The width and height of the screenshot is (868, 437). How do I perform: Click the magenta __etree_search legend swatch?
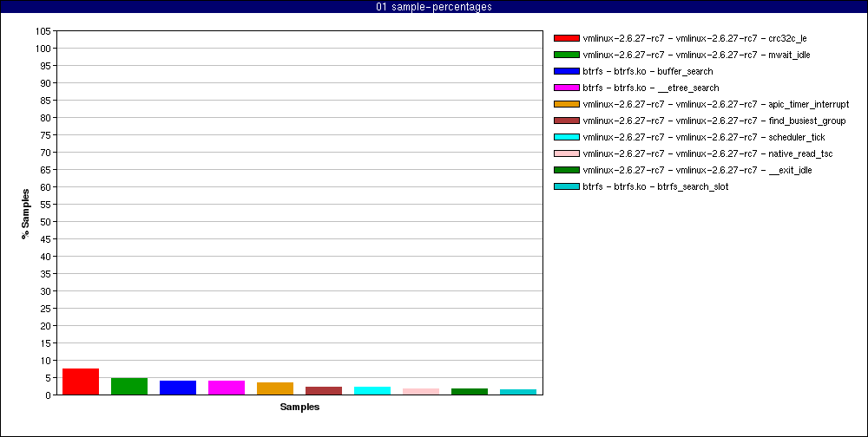point(566,88)
